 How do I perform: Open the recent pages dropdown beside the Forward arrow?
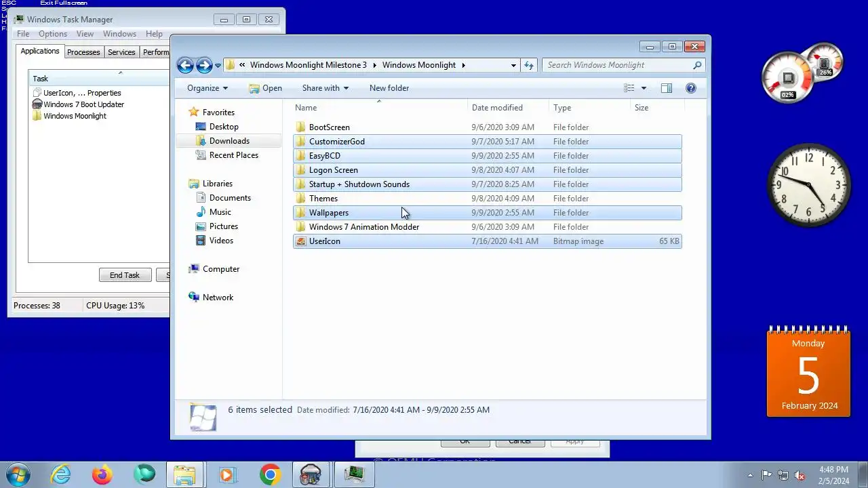tap(218, 66)
